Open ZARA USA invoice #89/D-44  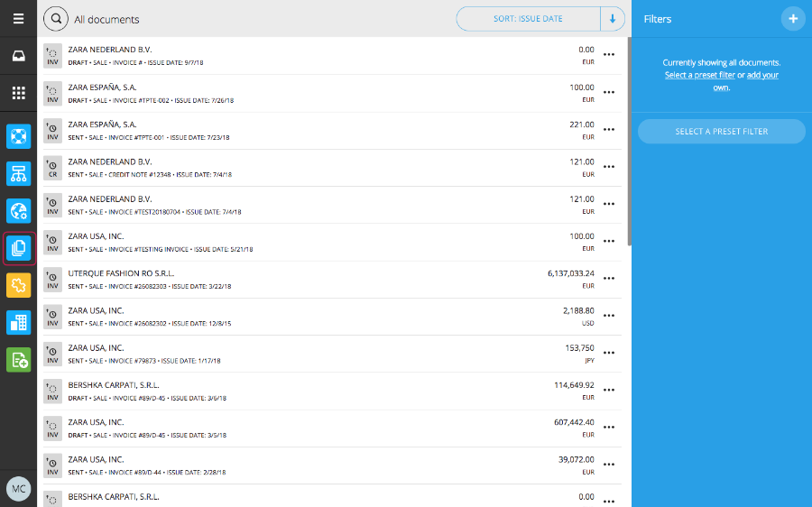[x=332, y=466]
